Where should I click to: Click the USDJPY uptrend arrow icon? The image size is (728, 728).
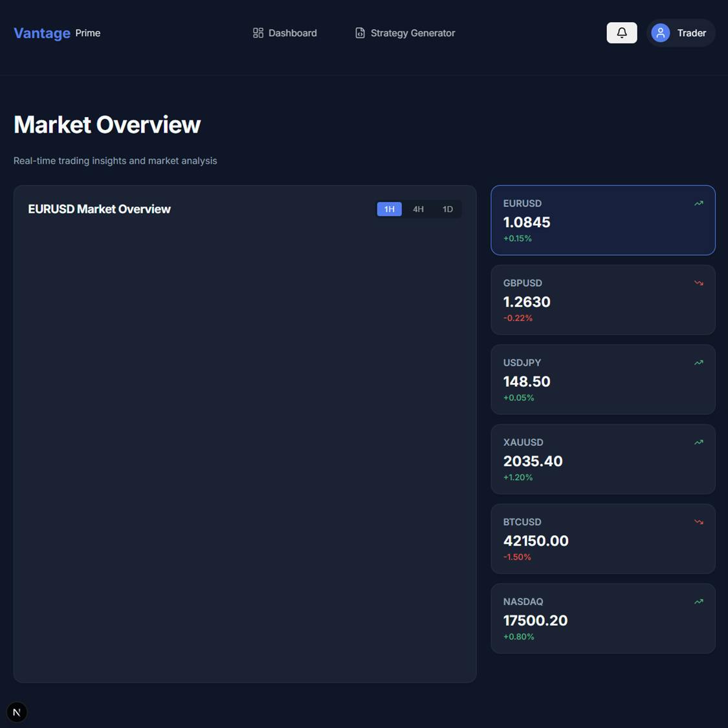pyautogui.click(x=698, y=362)
